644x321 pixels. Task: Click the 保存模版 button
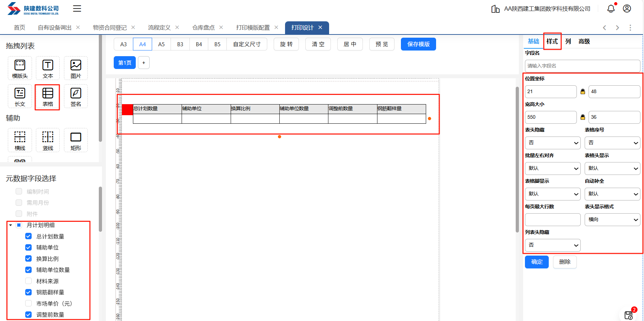pyautogui.click(x=418, y=44)
